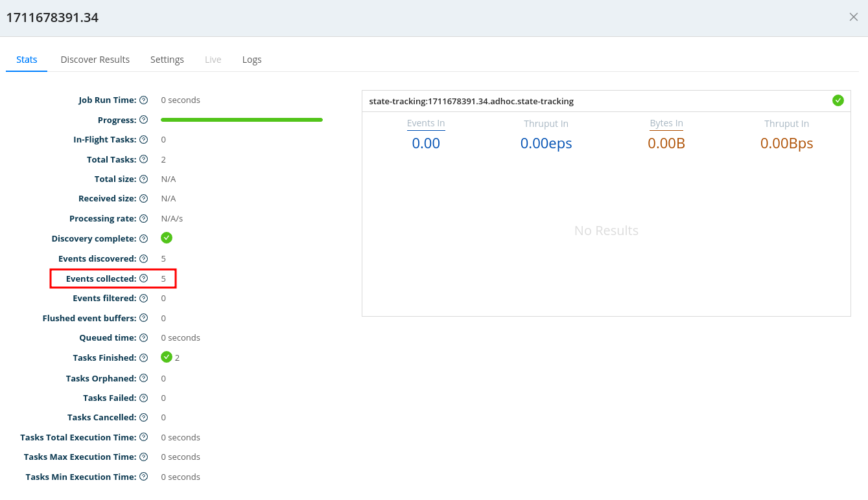This screenshot has width=868, height=500.
Task: Click the Tasks Finished green checkmark
Action: (x=167, y=358)
